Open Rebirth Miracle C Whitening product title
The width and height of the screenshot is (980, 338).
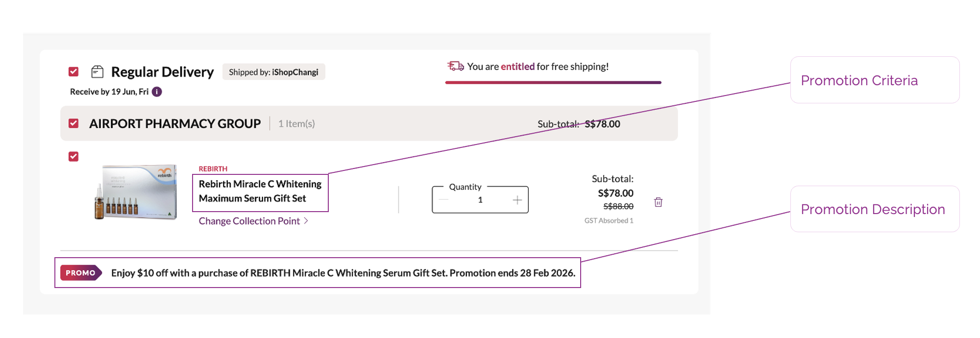(x=260, y=191)
